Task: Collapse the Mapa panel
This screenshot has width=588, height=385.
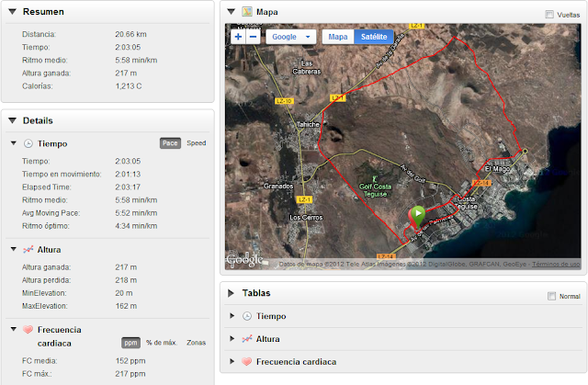Action: tap(231, 12)
